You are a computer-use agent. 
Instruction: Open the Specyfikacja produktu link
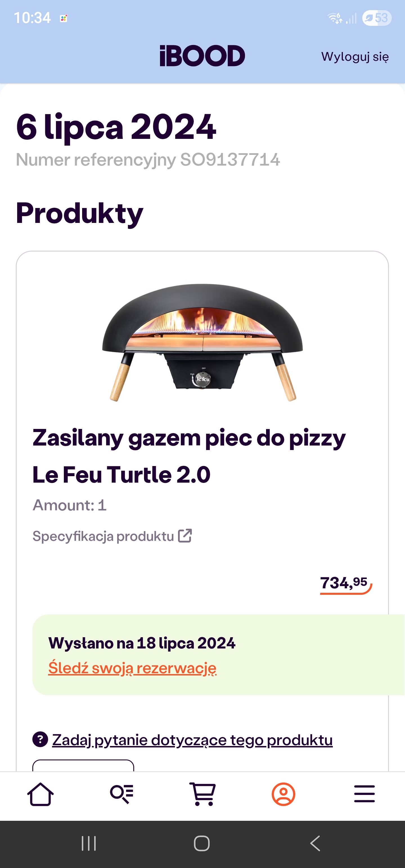(103, 536)
